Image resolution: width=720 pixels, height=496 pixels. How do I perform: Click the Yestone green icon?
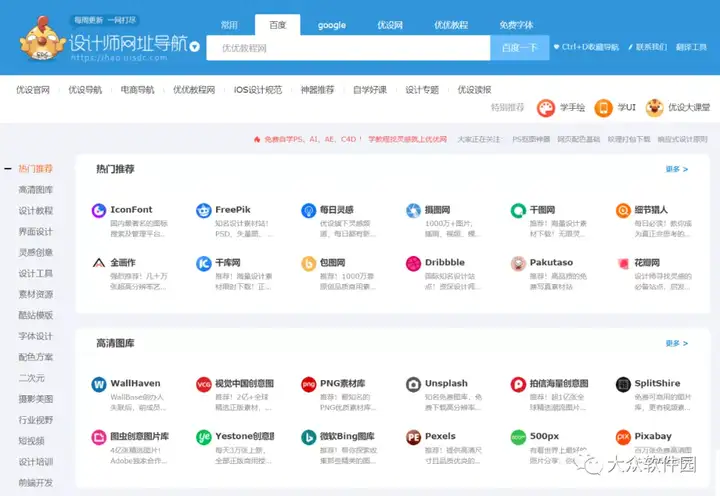[203, 437]
